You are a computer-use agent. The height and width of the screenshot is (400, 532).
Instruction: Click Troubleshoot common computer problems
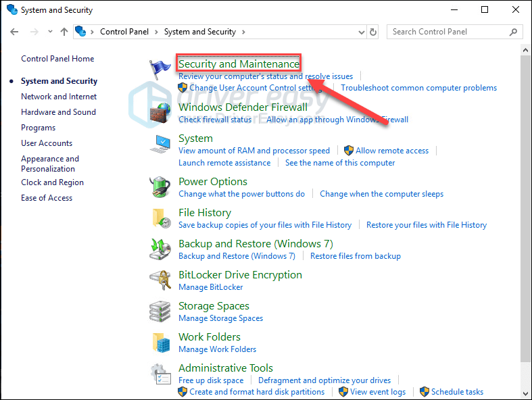click(x=418, y=88)
